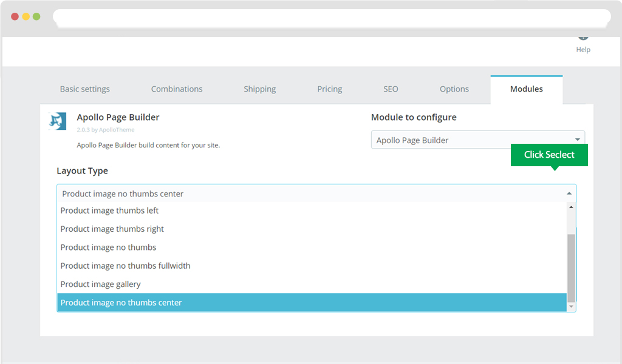This screenshot has width=622, height=364.
Task: Select plain Product image no thumbs option
Action: click(312, 247)
